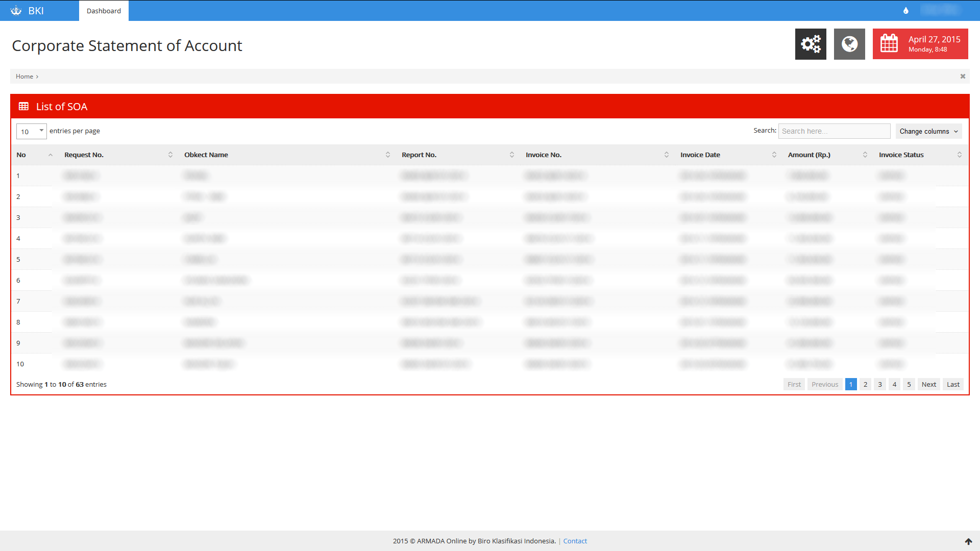The image size is (980, 551).
Task: Jump to the Last page button
Action: (x=953, y=385)
